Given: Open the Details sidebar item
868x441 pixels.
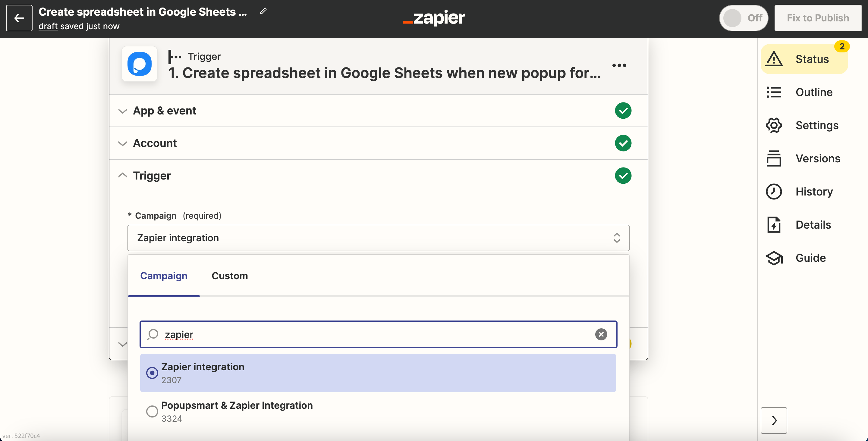Looking at the screenshot, I should click(804, 225).
